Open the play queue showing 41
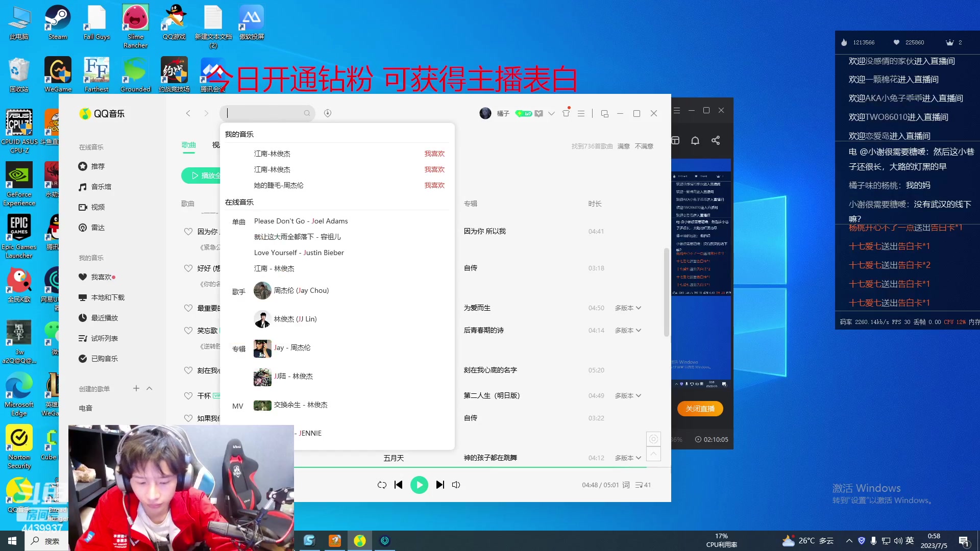Screen dimensions: 980x551 click(x=643, y=485)
